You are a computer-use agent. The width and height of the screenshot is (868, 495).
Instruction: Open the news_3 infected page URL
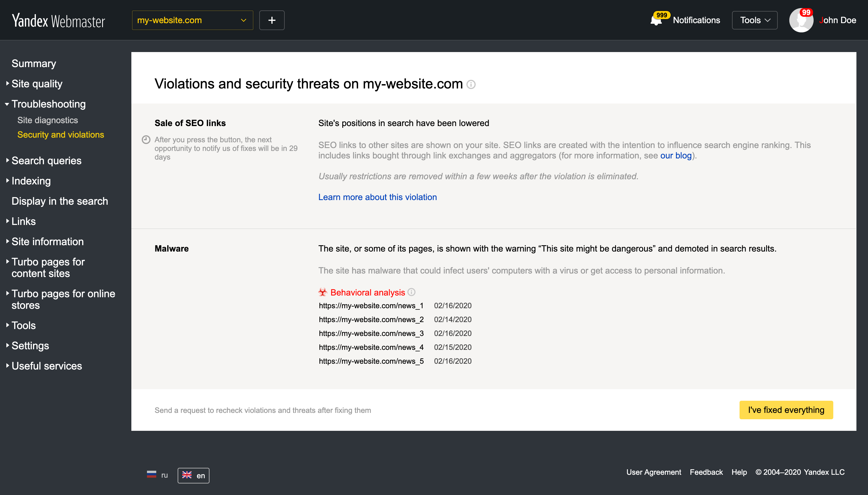(x=371, y=333)
